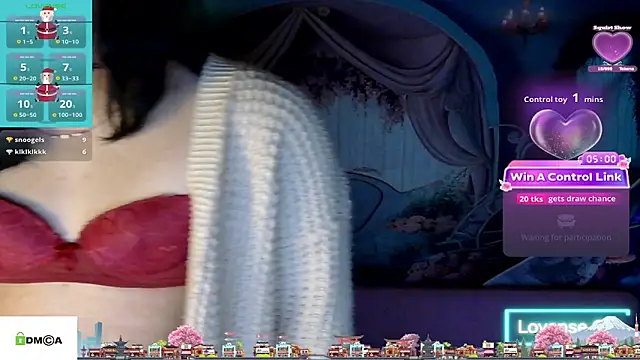Click the top Santa Claus icon
640x360 pixels.
[47, 23]
